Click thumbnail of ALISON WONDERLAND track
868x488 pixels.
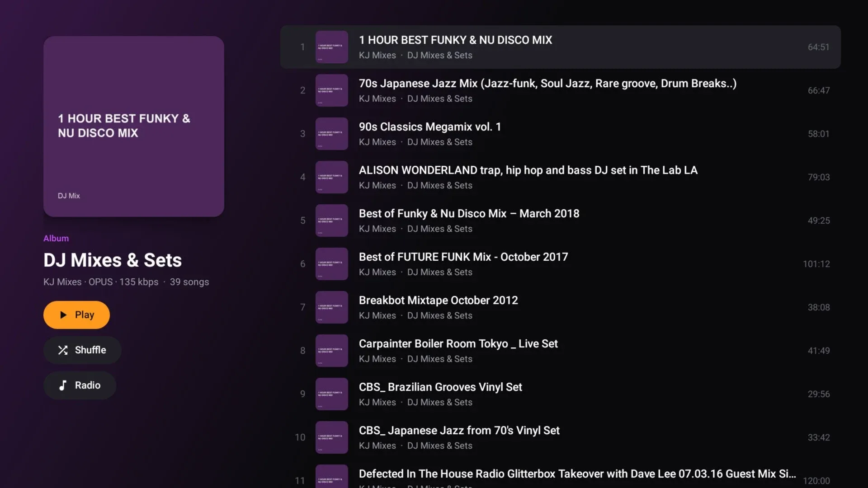click(332, 177)
